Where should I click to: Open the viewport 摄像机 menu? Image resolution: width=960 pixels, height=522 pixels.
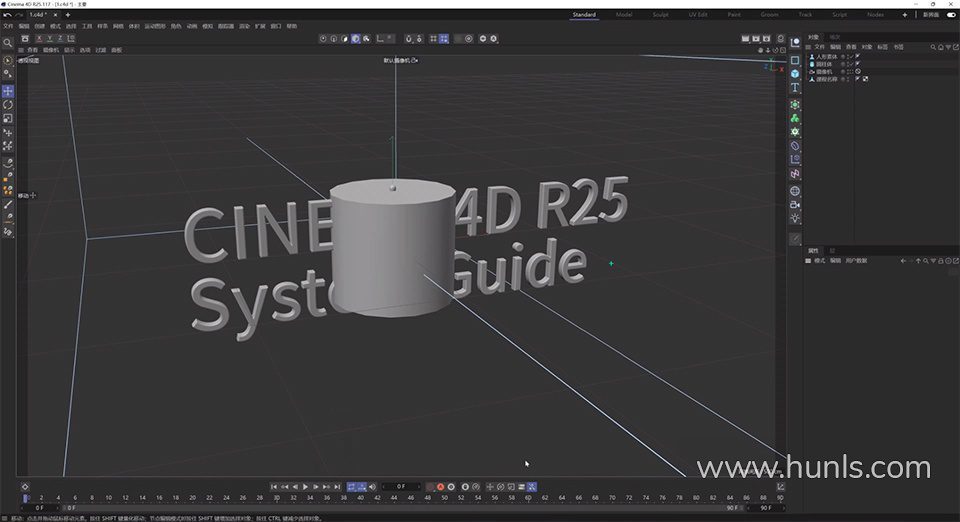(51, 50)
